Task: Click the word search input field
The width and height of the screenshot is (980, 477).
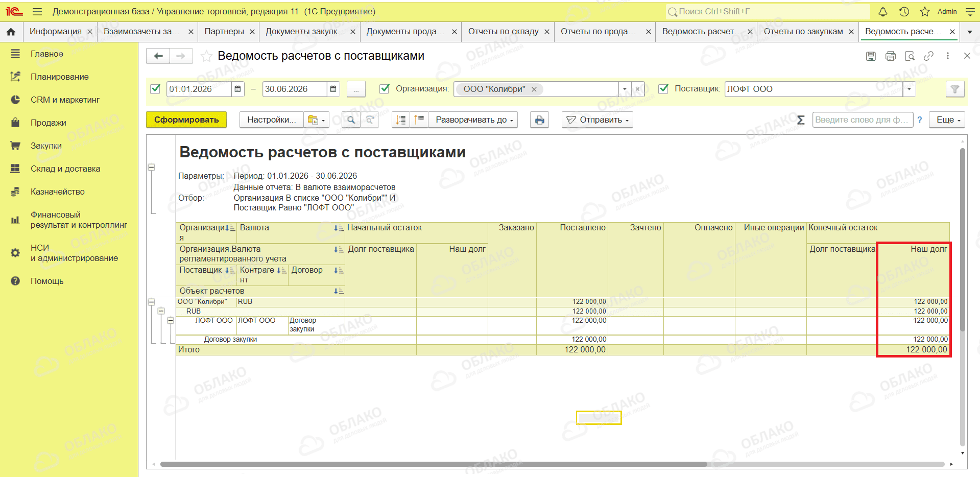Action: (x=863, y=120)
